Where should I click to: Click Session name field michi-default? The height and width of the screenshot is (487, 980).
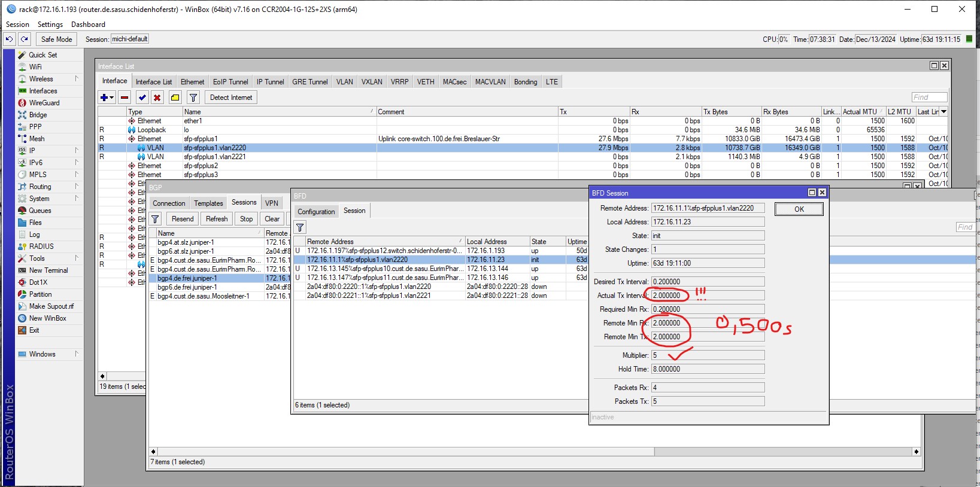coord(129,39)
